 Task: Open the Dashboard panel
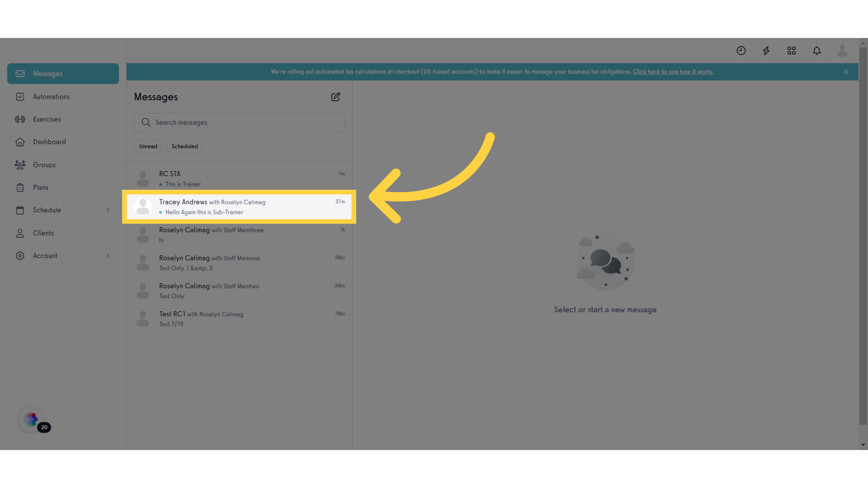pyautogui.click(x=49, y=142)
